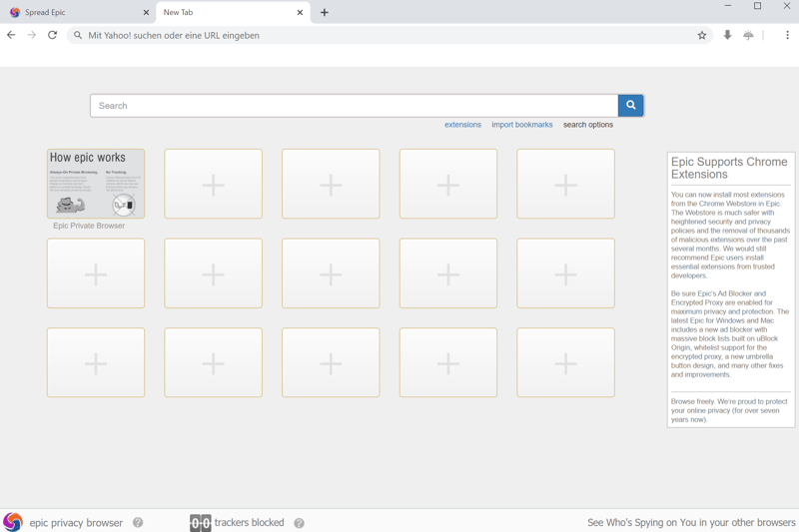Open downloads via the arrow icon
799x532 pixels.
point(727,35)
